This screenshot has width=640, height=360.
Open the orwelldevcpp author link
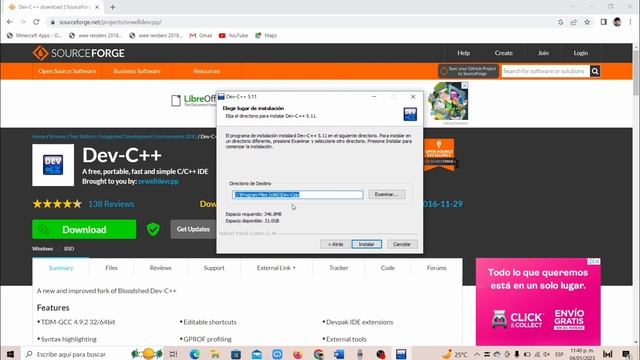[158, 182]
